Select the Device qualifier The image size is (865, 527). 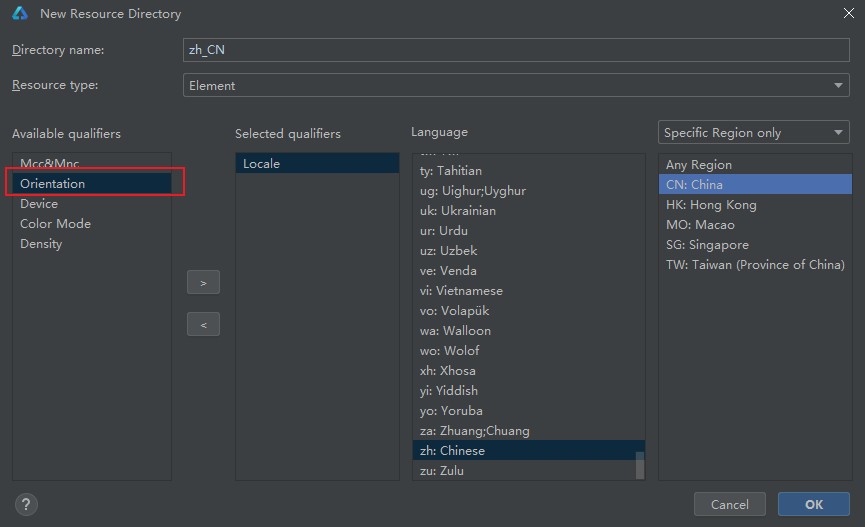click(39, 204)
